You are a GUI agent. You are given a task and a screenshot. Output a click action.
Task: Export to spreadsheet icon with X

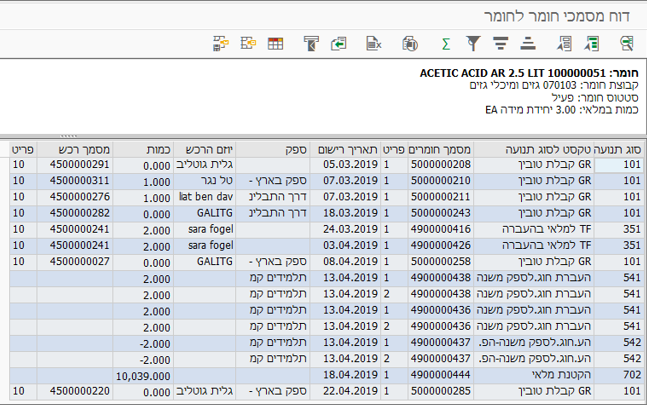click(373, 43)
